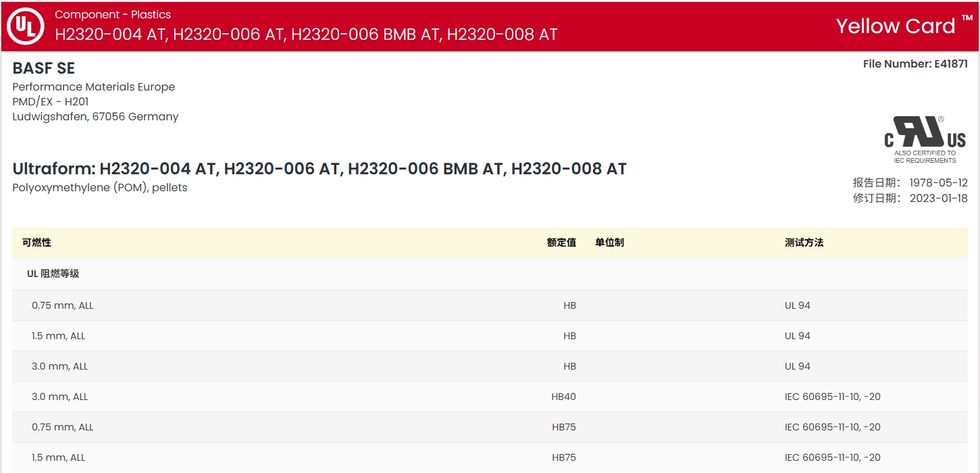Click the 可燃性 column header
The width and height of the screenshot is (980, 473).
point(36,242)
